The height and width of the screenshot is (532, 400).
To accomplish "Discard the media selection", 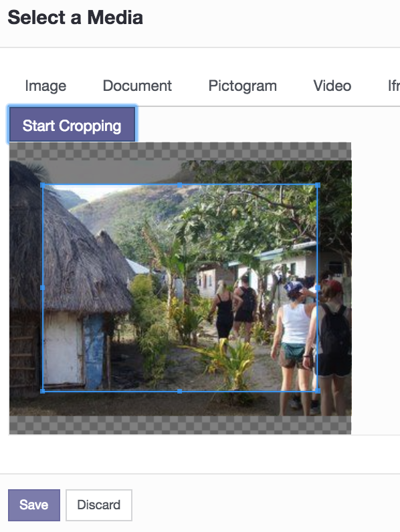I will (99, 505).
